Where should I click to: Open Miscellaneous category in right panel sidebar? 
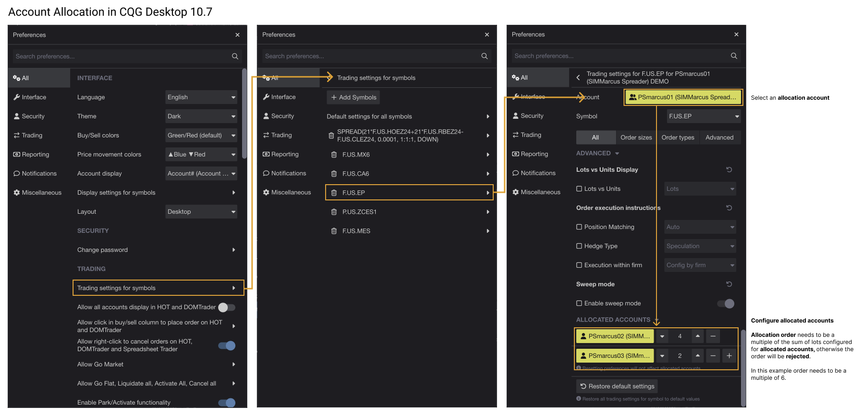click(x=538, y=192)
